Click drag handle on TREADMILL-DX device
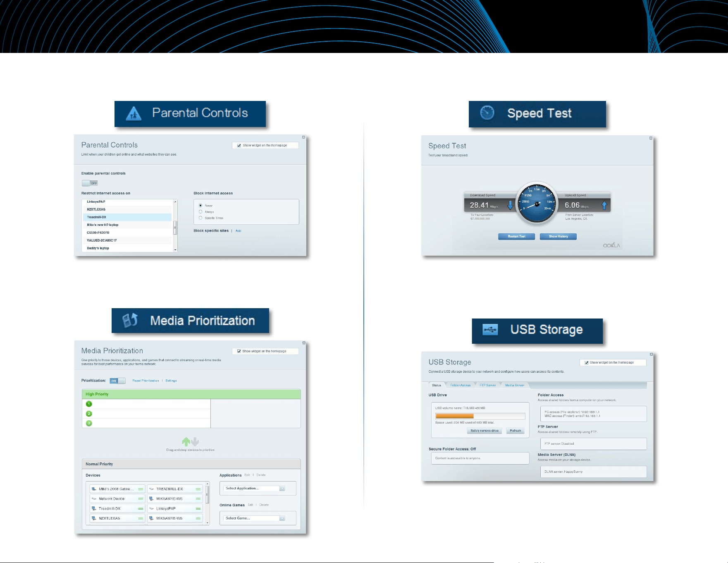This screenshot has width=728, height=563. (198, 489)
